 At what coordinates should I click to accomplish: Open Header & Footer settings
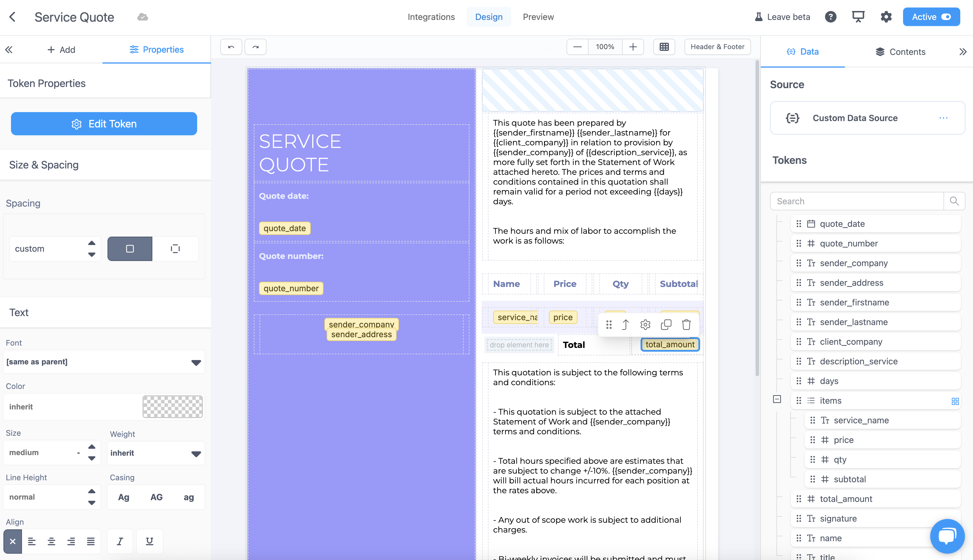tap(717, 47)
